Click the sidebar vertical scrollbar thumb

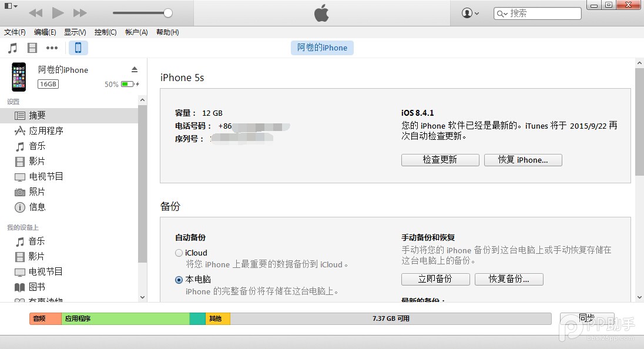click(142, 183)
